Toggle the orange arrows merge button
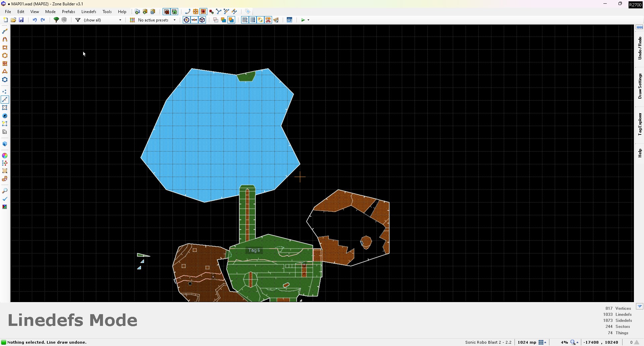This screenshot has height=346, width=644. pyautogui.click(x=195, y=20)
